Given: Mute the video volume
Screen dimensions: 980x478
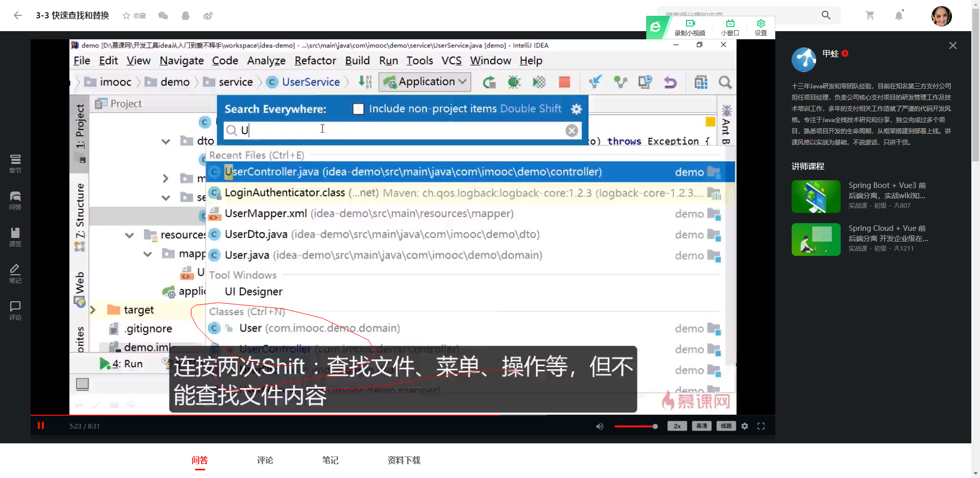Looking at the screenshot, I should click(600, 426).
